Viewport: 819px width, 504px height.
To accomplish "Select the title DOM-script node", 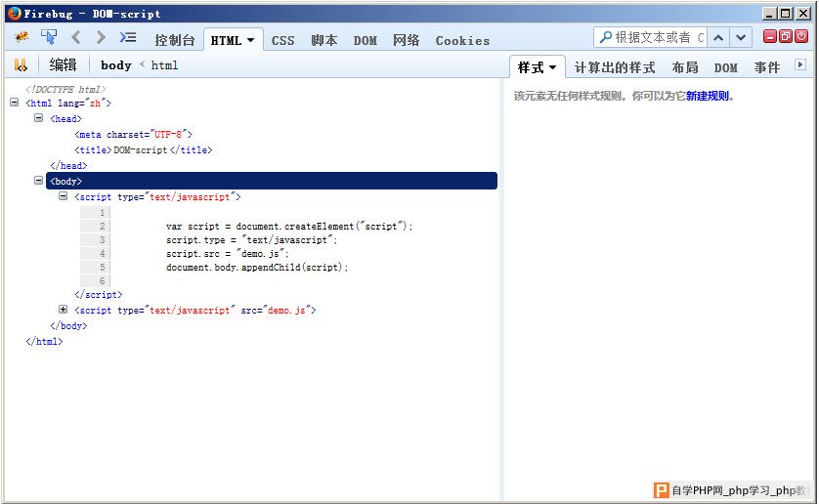I will point(143,149).
